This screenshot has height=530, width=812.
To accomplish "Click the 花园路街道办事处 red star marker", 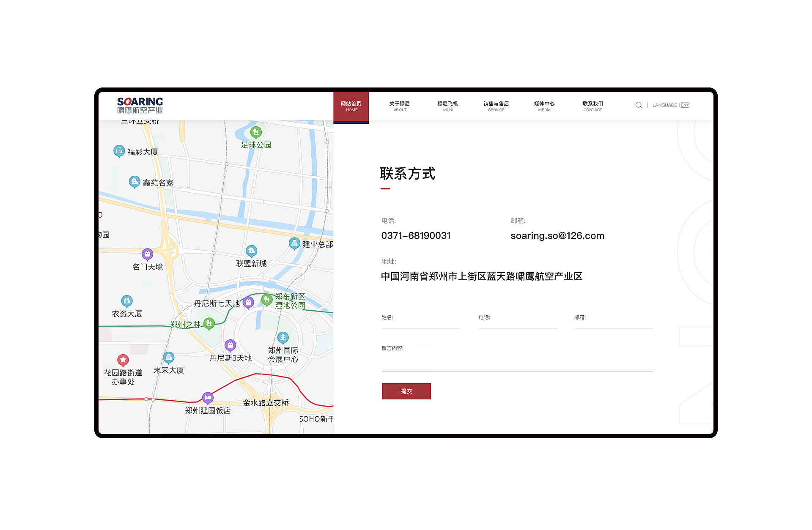I will pos(123,360).
